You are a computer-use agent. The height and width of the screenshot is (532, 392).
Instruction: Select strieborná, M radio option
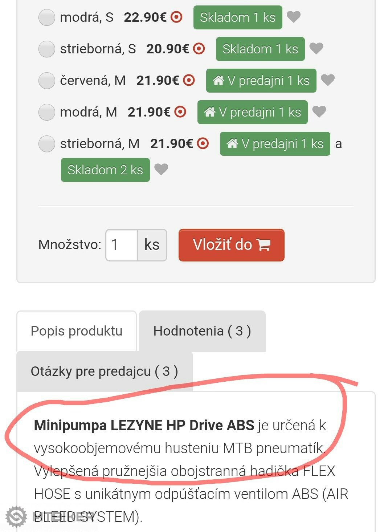47,144
